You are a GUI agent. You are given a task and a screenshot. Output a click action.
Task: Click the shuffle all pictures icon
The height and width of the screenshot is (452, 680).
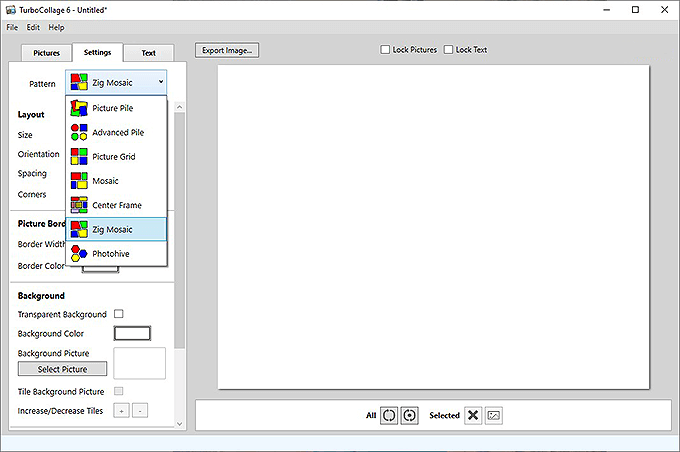(x=389, y=416)
